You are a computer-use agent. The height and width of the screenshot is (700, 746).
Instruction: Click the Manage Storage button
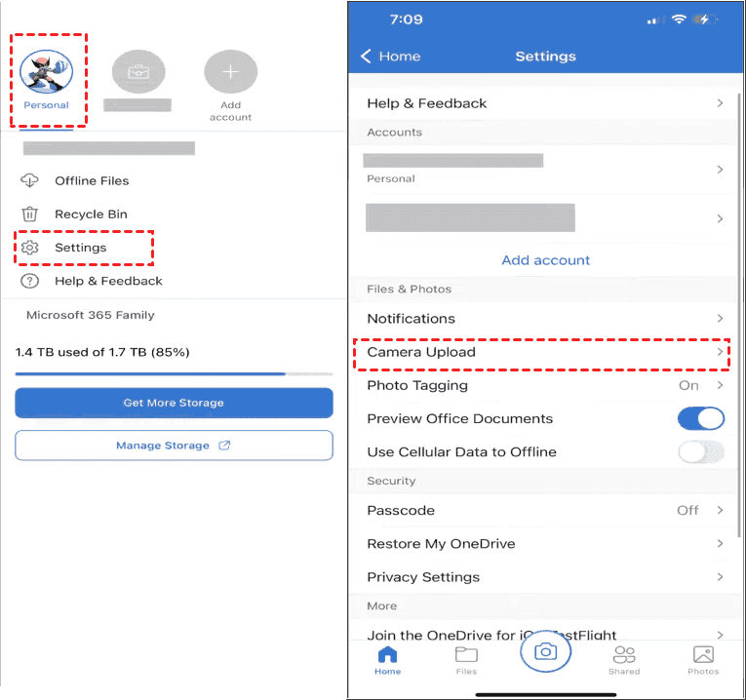[174, 446]
